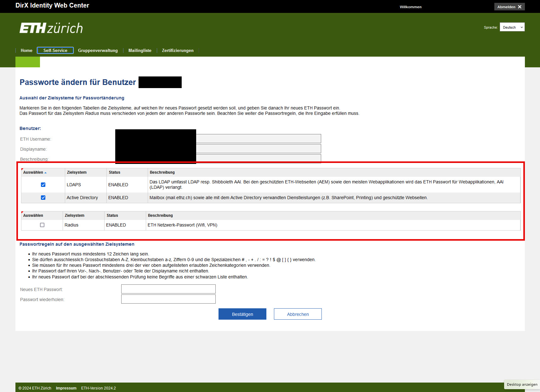Screen dimensions: 540x392
Task: Click the Willkommen text in header
Action: pos(411,7)
